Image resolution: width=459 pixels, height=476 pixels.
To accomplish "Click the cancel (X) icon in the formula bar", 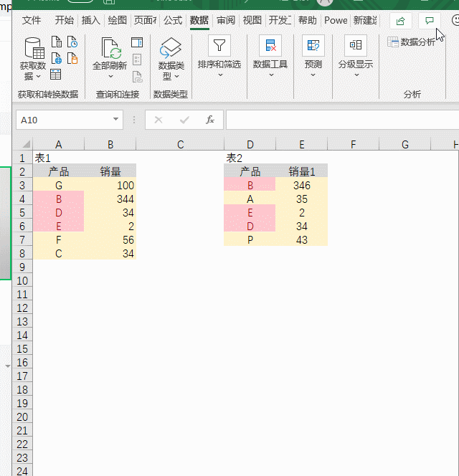I will [158, 120].
